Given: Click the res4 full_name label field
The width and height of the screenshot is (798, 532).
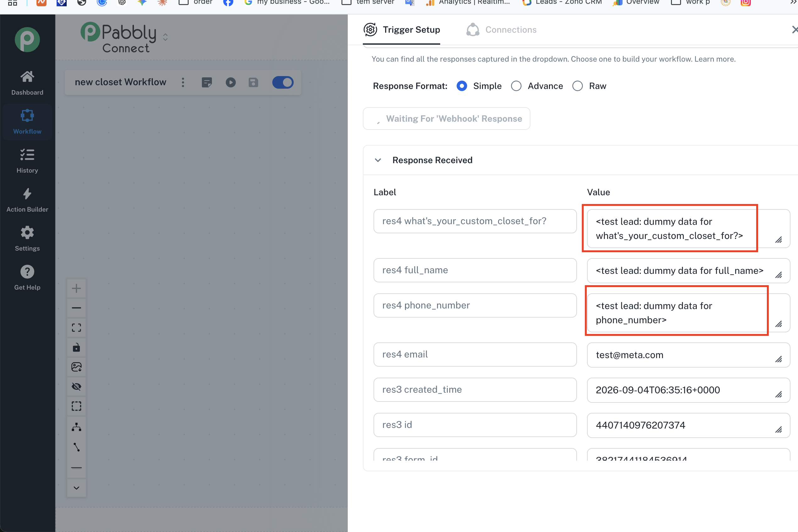Looking at the screenshot, I should [475, 270].
